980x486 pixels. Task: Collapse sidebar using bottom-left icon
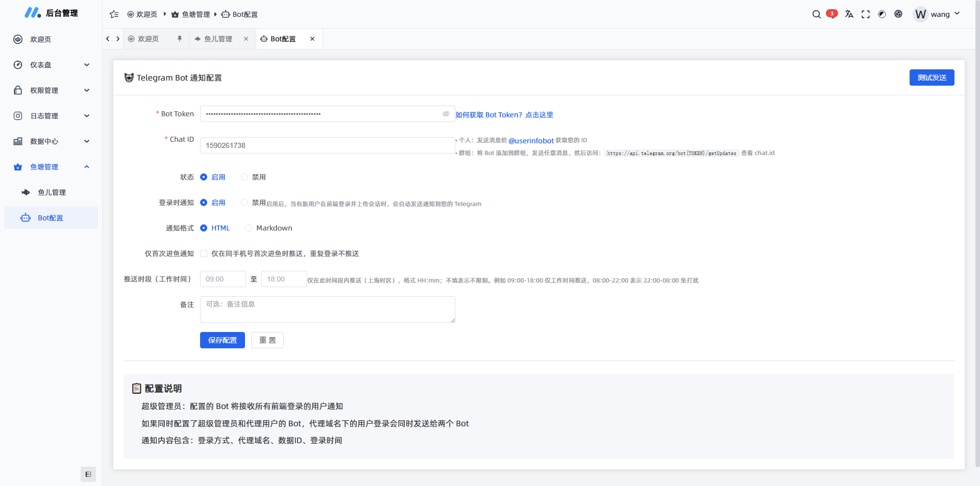pyautogui.click(x=88, y=474)
